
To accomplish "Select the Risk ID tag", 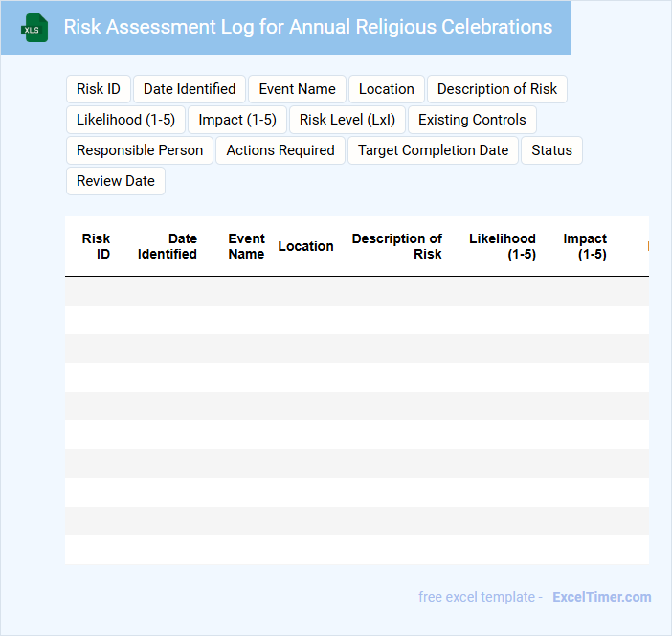I will [x=99, y=89].
